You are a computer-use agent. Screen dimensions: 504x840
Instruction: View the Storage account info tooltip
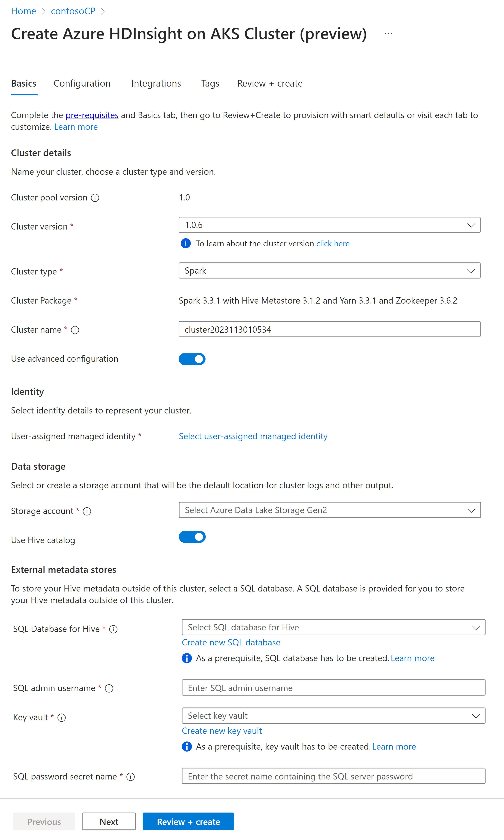[87, 511]
